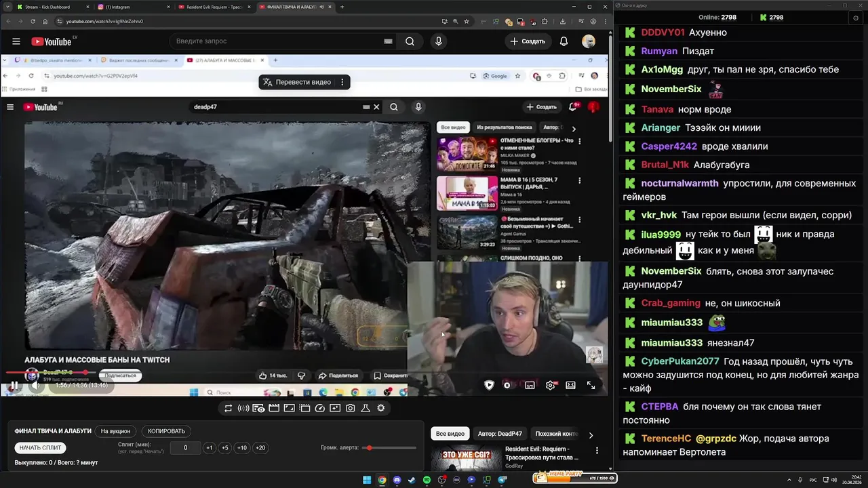Expand more chips with right chevron below player
868x488 pixels.
(591, 435)
